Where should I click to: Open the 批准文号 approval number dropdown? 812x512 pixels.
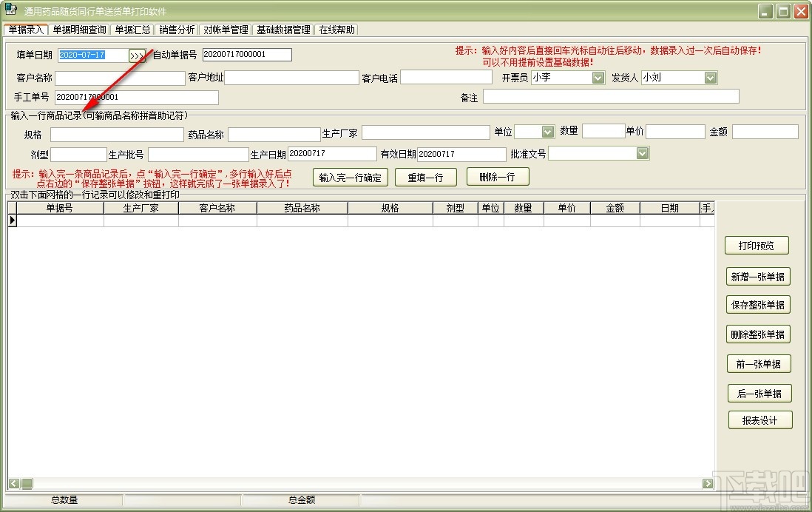[643, 153]
